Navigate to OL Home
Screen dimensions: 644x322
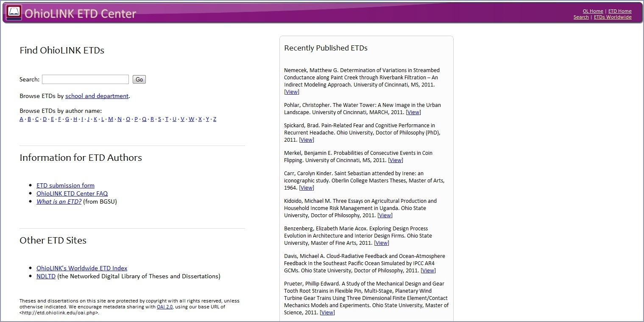[593, 11]
